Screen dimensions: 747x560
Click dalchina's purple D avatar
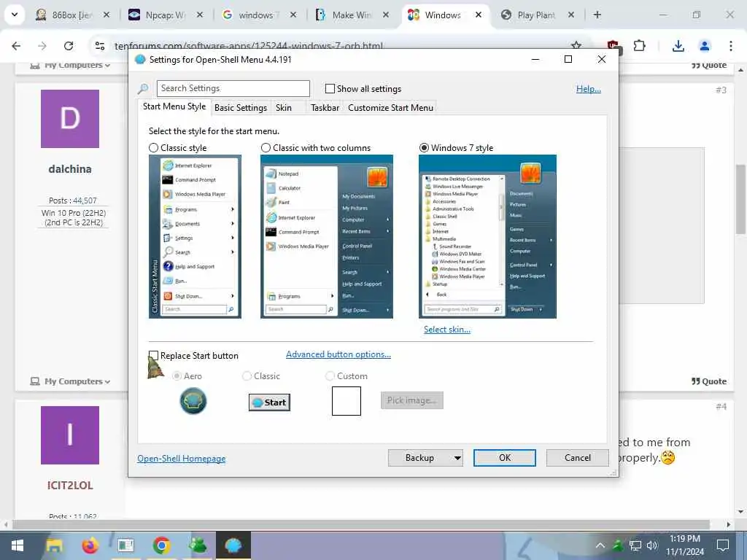pyautogui.click(x=70, y=119)
